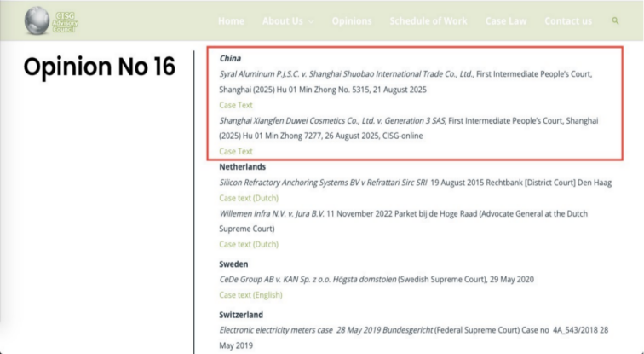This screenshot has width=644, height=354.
Task: Select Schedule of Work in navigation
Action: point(428,21)
